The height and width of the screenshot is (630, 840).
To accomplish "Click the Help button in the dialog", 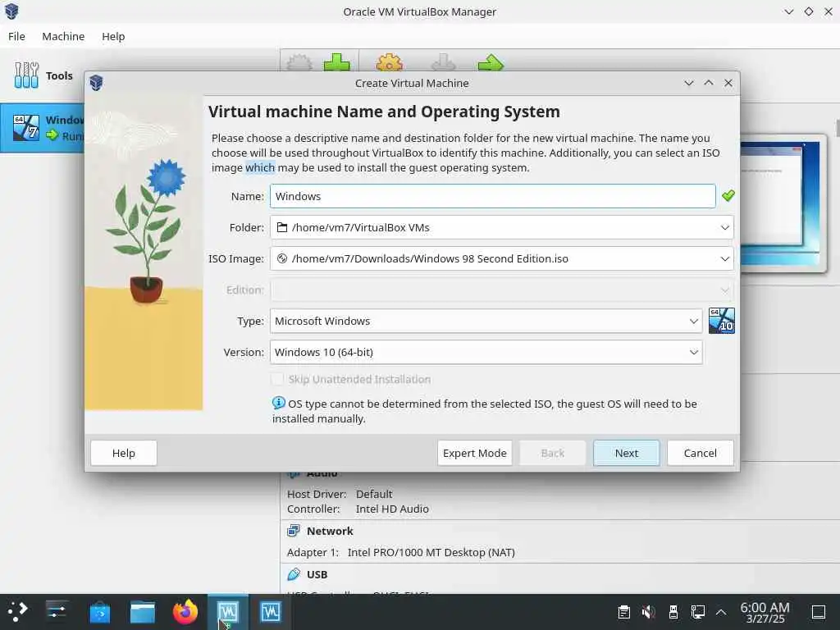I will [124, 453].
